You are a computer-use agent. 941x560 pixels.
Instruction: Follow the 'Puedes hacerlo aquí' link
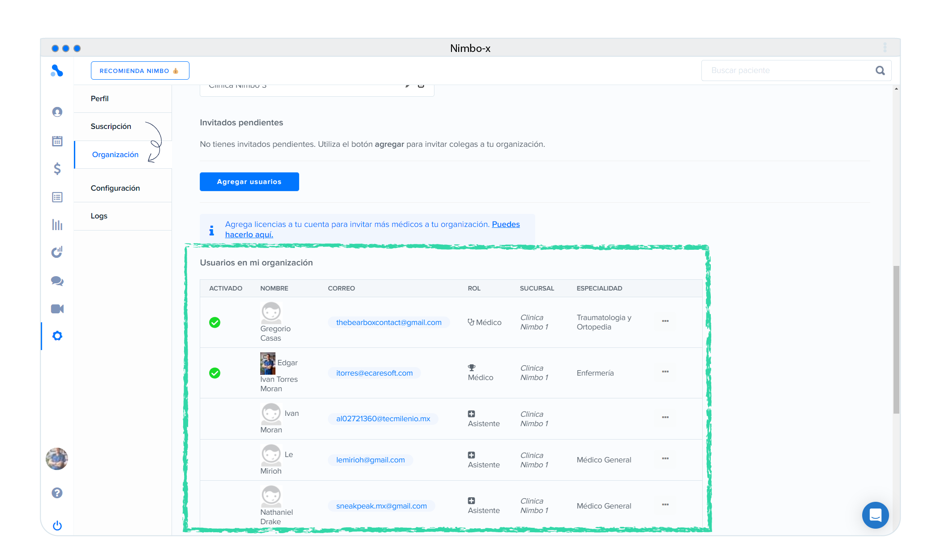pos(506,224)
